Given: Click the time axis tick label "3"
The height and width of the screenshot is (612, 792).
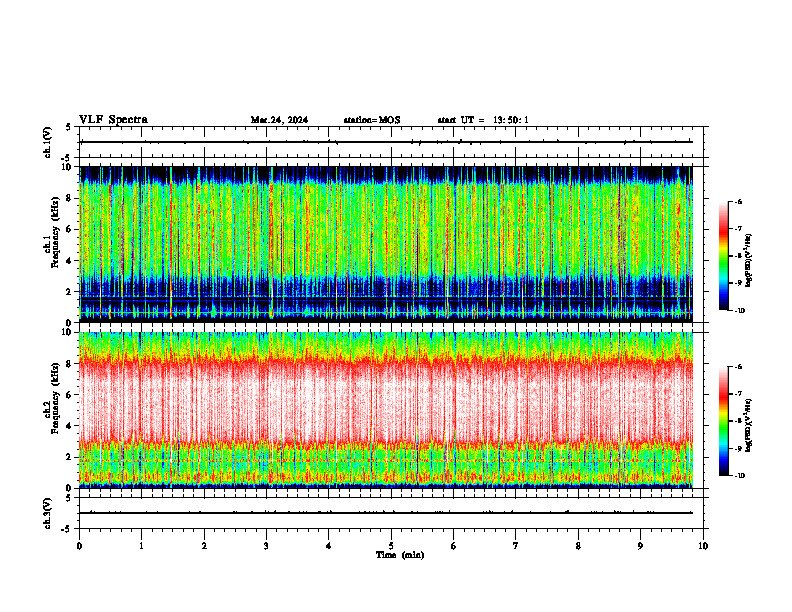Looking at the screenshot, I should click(266, 546).
